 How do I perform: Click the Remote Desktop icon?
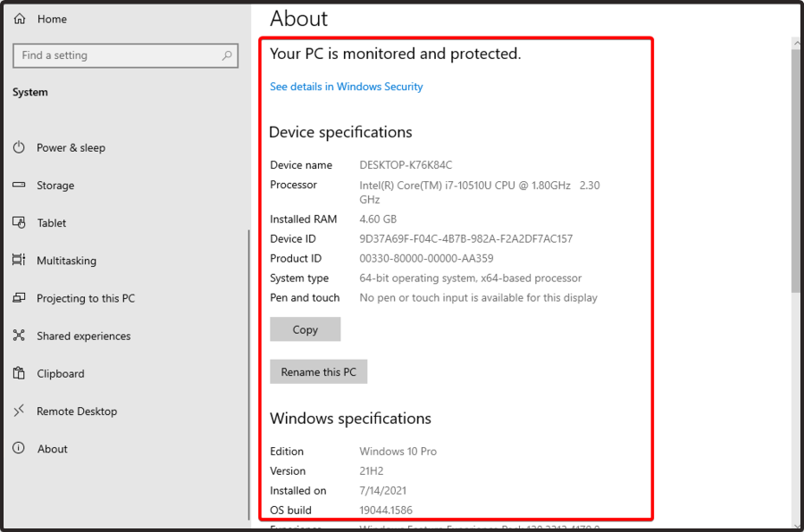[19, 411]
